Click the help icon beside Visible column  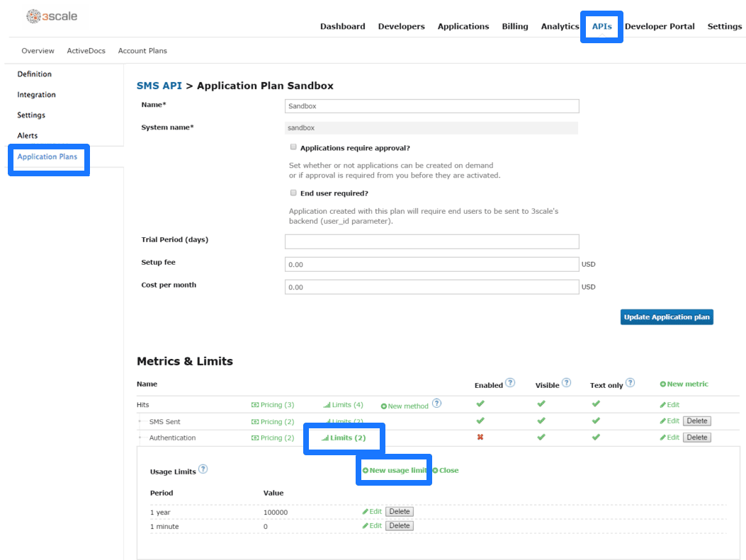[x=566, y=383]
